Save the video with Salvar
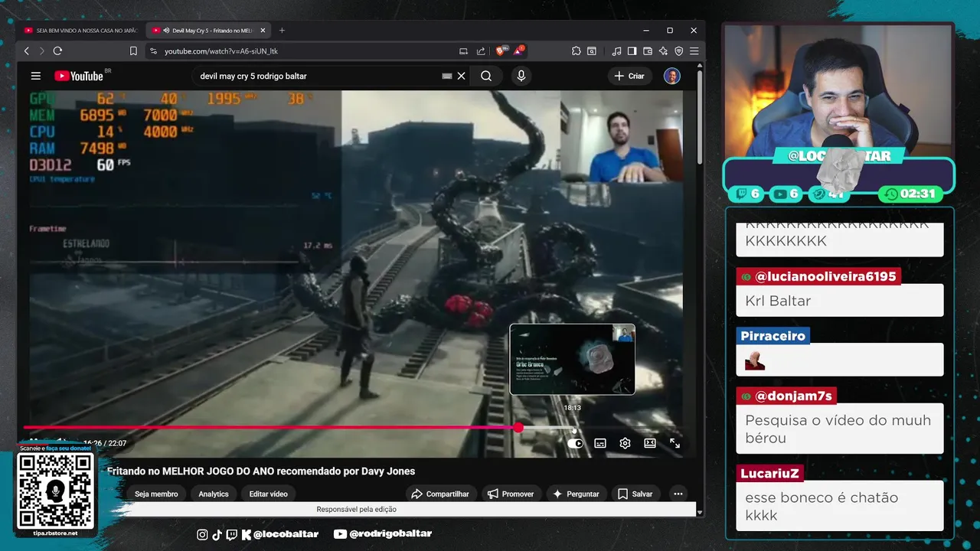Viewport: 980px width, 551px height. coord(635,494)
